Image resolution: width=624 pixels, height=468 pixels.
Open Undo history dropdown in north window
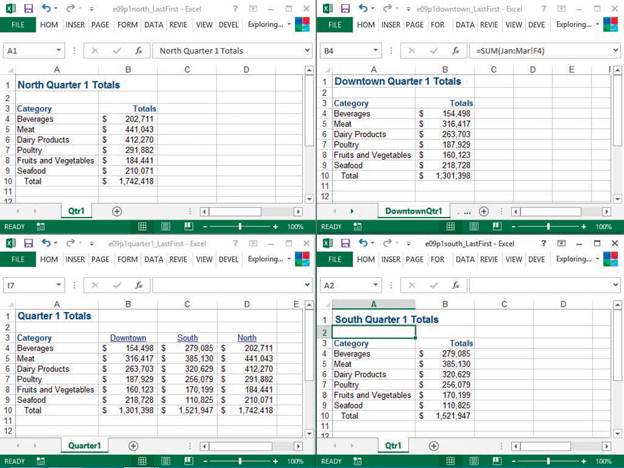pyautogui.click(x=55, y=8)
